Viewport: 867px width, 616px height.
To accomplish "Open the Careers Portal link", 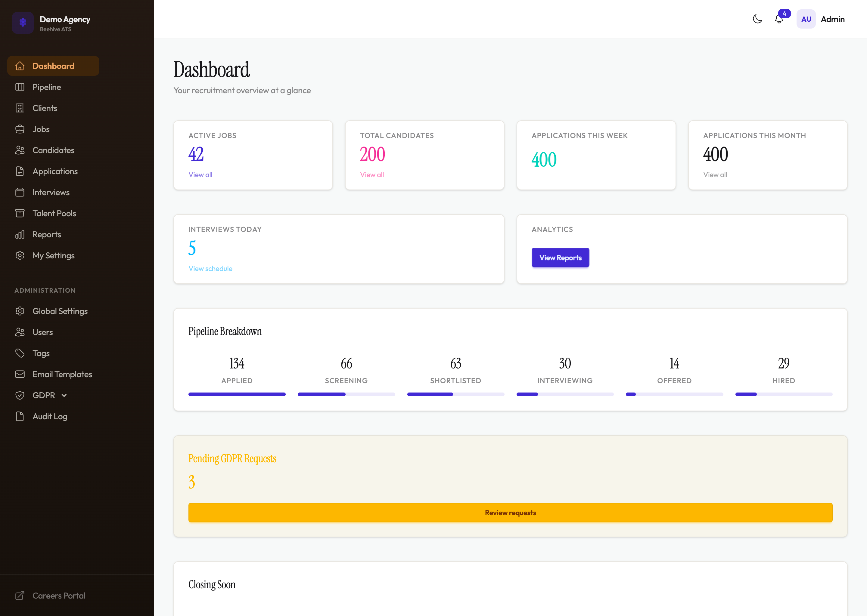I will pos(59,596).
